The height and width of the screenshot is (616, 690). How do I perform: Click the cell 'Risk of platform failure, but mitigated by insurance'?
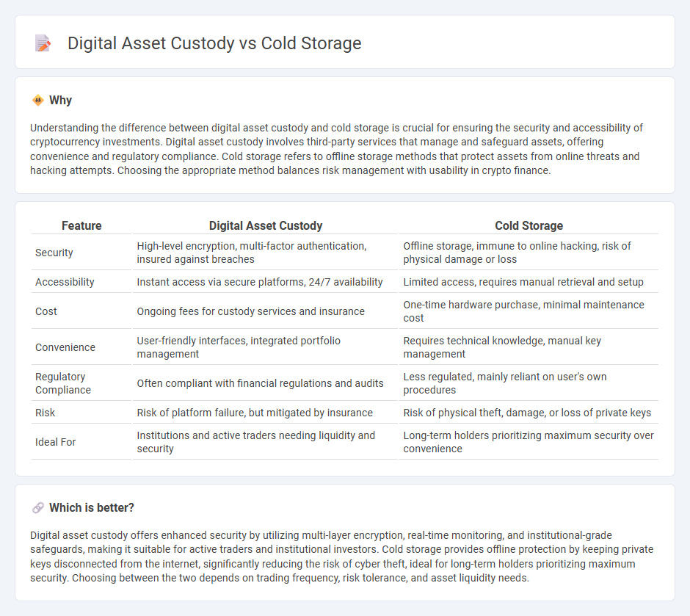265,413
